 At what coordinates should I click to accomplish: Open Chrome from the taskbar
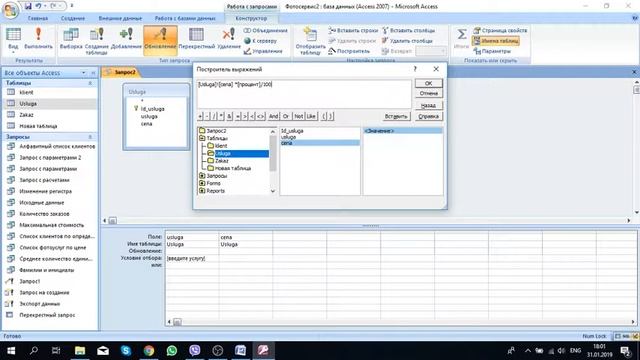coord(149,350)
